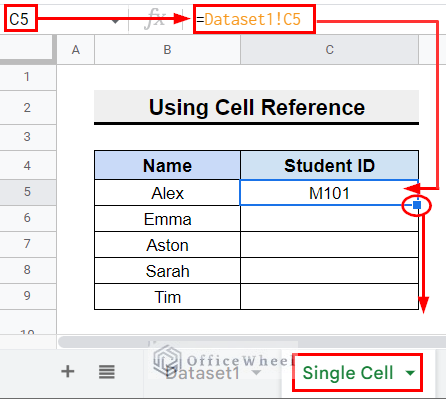Select the Single Cell sheet tab
The height and width of the screenshot is (399, 446).
point(348,373)
